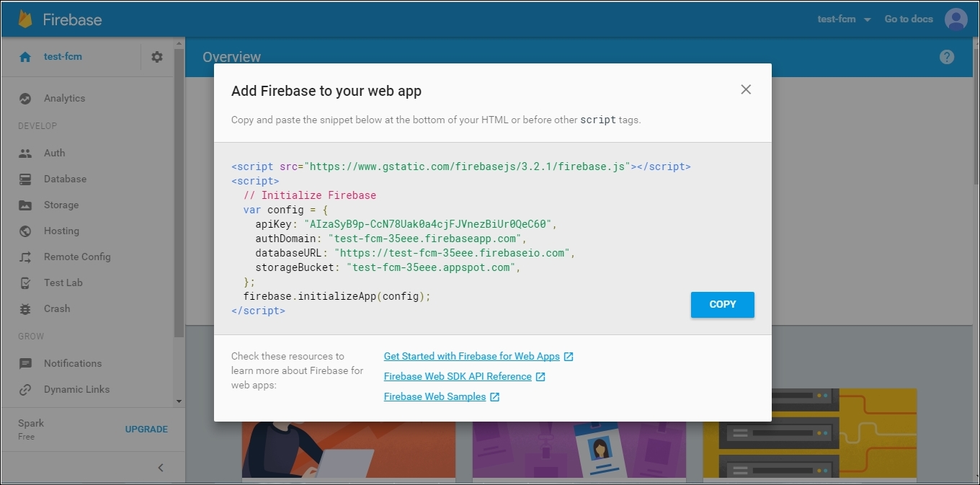Image resolution: width=980 pixels, height=485 pixels.
Task: Click the UPGRADE plan link
Action: pyautogui.click(x=146, y=430)
